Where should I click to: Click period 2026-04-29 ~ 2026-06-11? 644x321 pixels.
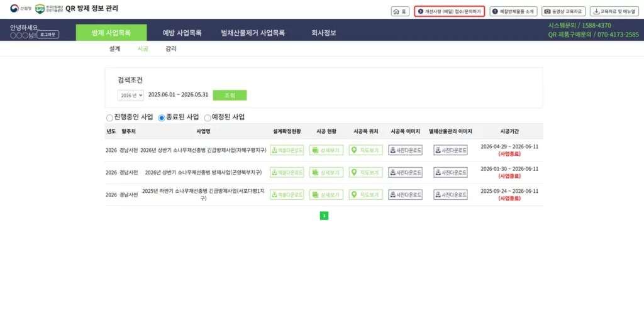click(x=509, y=146)
